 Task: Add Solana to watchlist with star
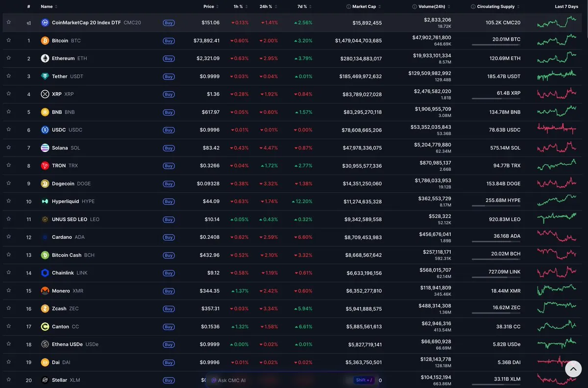pos(9,147)
